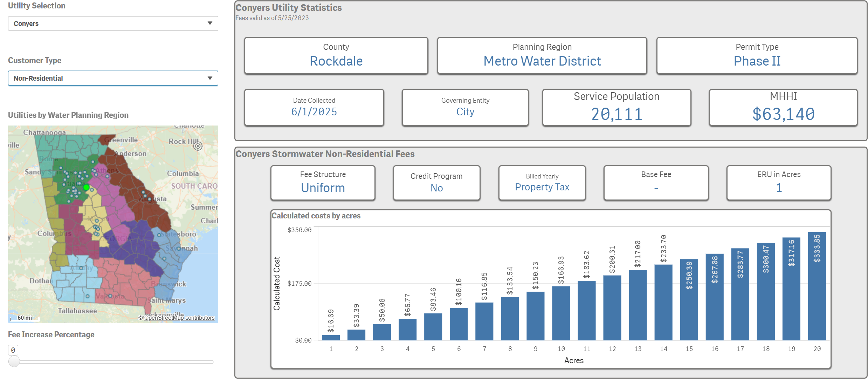Select the Billed Yearly Property Tax box
This screenshot has height=379, width=868.
point(542,183)
